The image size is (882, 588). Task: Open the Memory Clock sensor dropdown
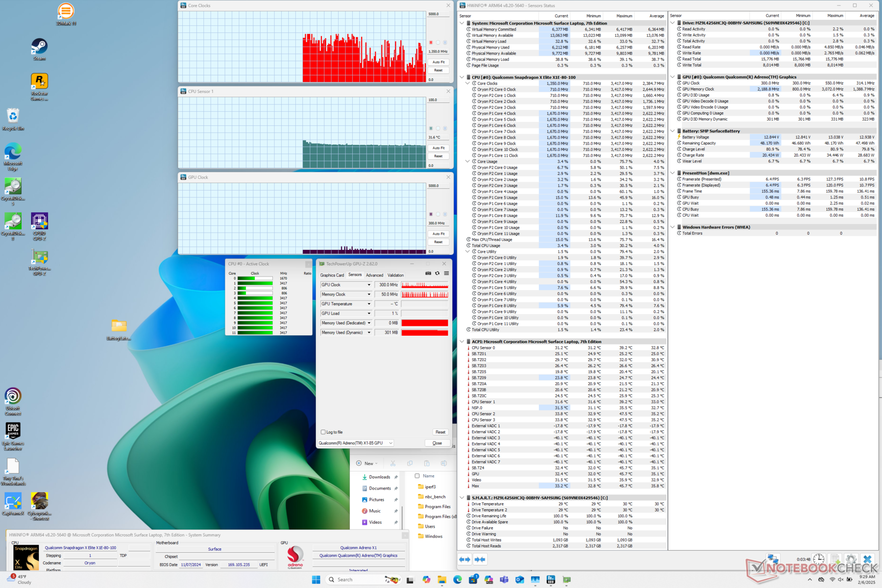[369, 294]
